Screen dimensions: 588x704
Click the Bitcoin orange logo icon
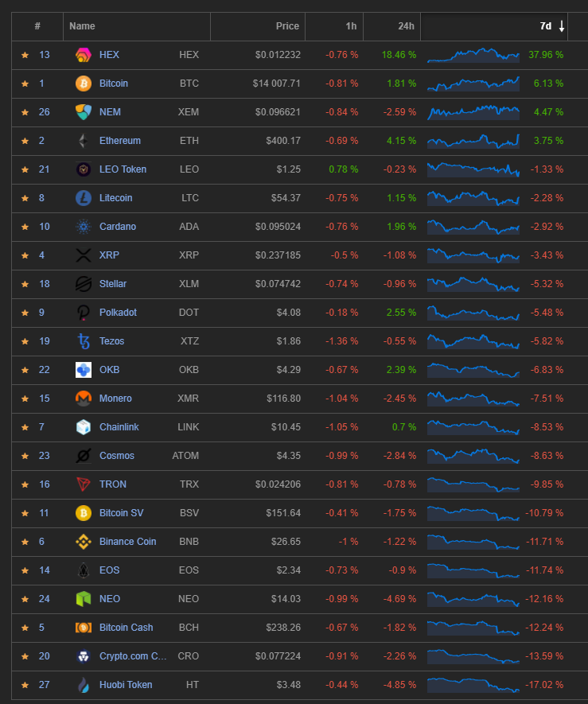[84, 84]
